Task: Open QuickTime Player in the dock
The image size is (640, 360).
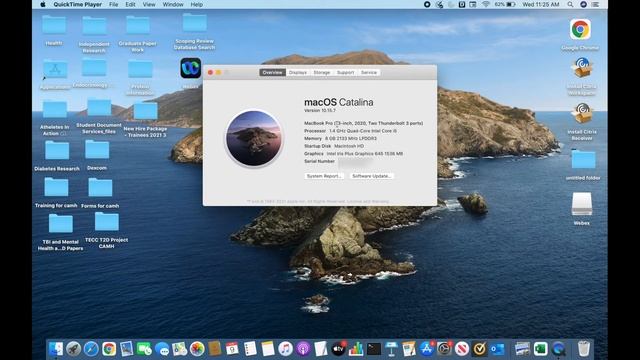Action: 558,349
